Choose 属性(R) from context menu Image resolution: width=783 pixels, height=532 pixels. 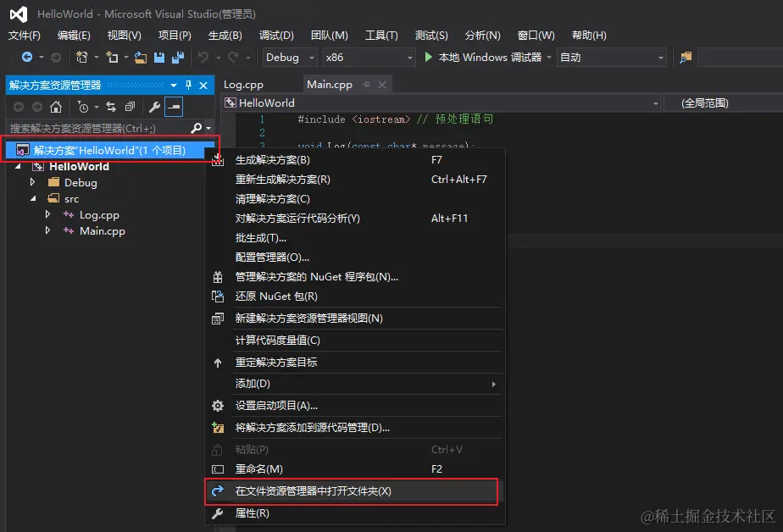tap(354, 513)
